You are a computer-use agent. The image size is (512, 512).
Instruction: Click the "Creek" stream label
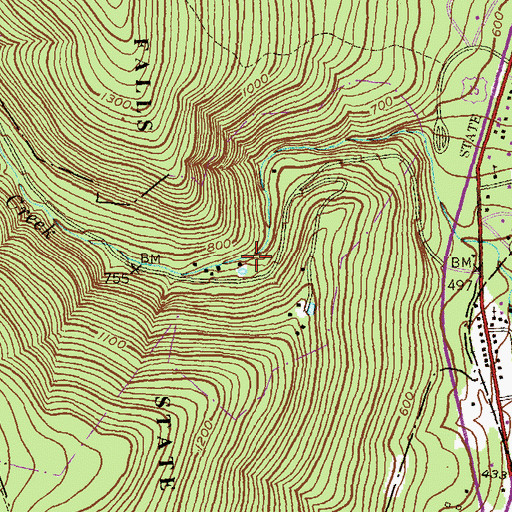point(30,217)
